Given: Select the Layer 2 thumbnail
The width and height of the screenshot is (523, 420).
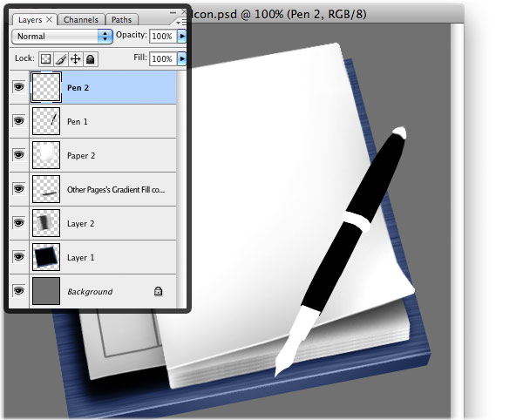Looking at the screenshot, I should (x=46, y=223).
